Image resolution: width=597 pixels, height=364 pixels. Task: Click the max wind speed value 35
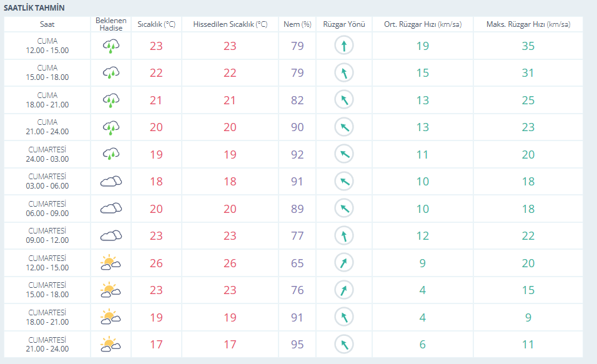[x=528, y=46]
